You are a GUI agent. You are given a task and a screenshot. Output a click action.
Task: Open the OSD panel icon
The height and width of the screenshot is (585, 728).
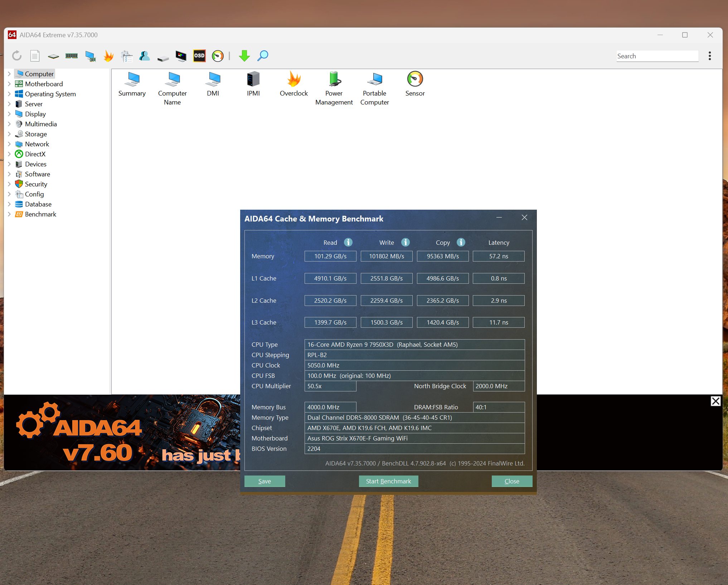pyautogui.click(x=199, y=56)
